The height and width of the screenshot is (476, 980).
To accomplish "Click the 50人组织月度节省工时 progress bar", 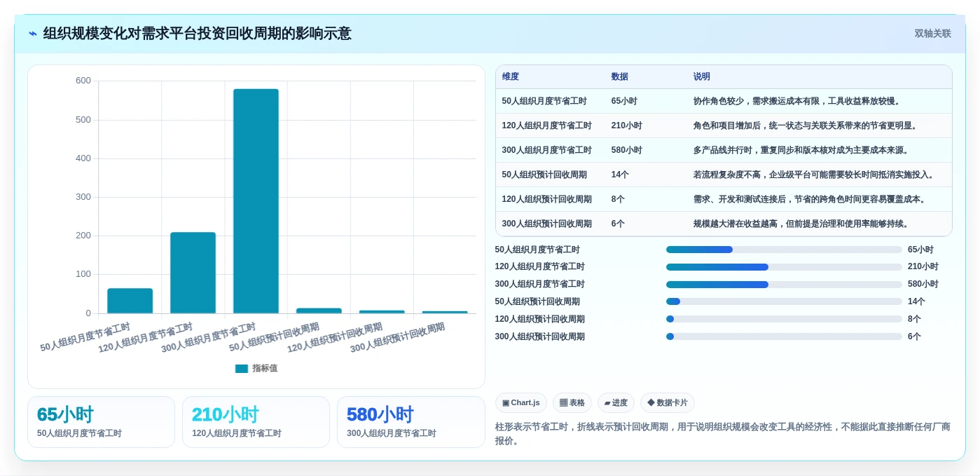I will click(x=784, y=250).
